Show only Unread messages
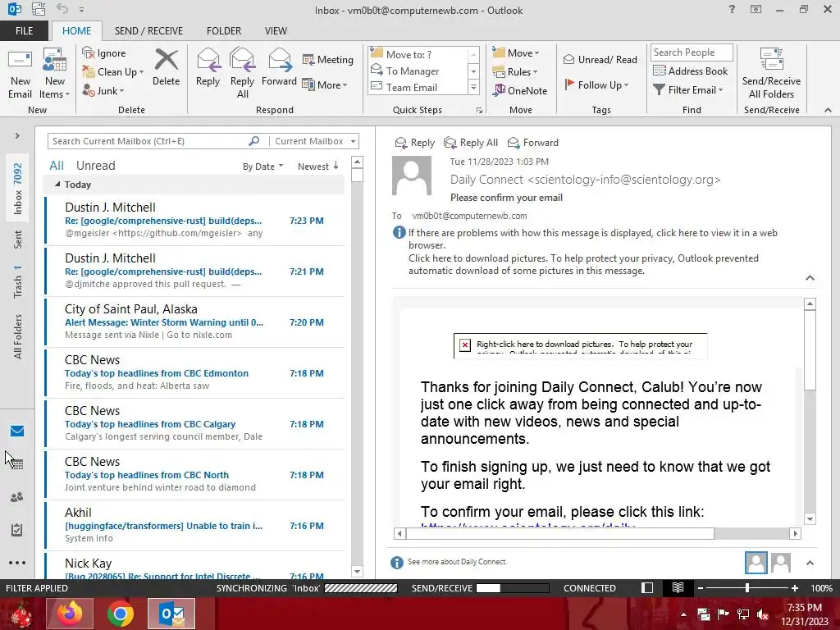Image resolution: width=840 pixels, height=630 pixels. (95, 166)
